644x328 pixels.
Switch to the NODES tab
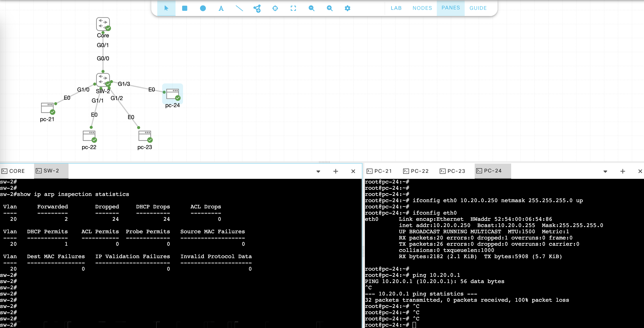pos(422,8)
